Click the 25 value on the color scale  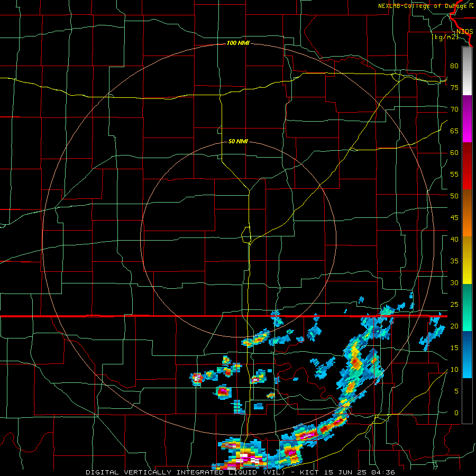coord(454,305)
